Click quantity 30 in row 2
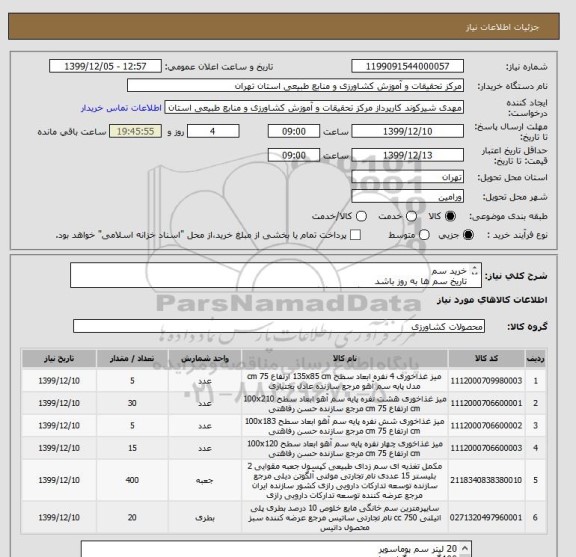The width and height of the screenshot is (576, 557). 132,403
